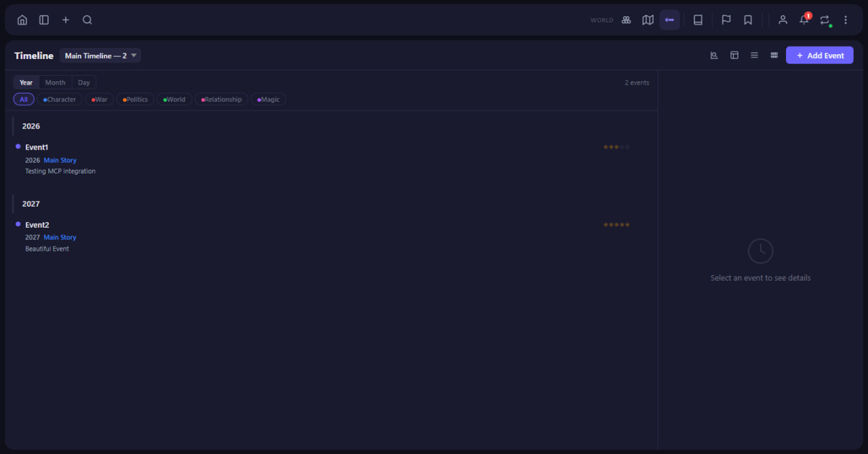Toggle the sidebar panel icon

pos(44,20)
